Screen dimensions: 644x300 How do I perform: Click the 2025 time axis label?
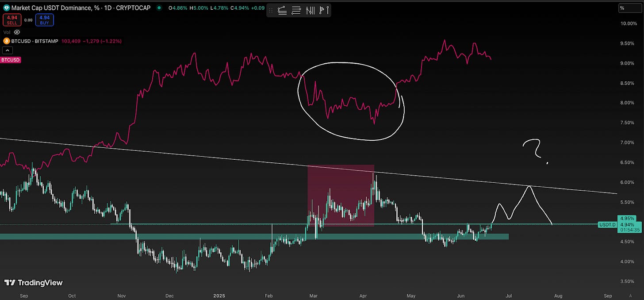[220, 295]
